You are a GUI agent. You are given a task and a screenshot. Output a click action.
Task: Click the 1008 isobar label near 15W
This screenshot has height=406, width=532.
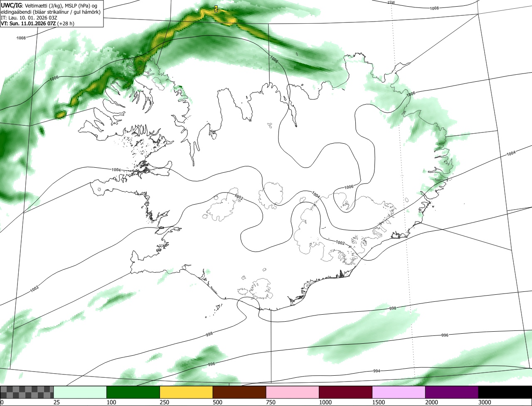point(434,8)
